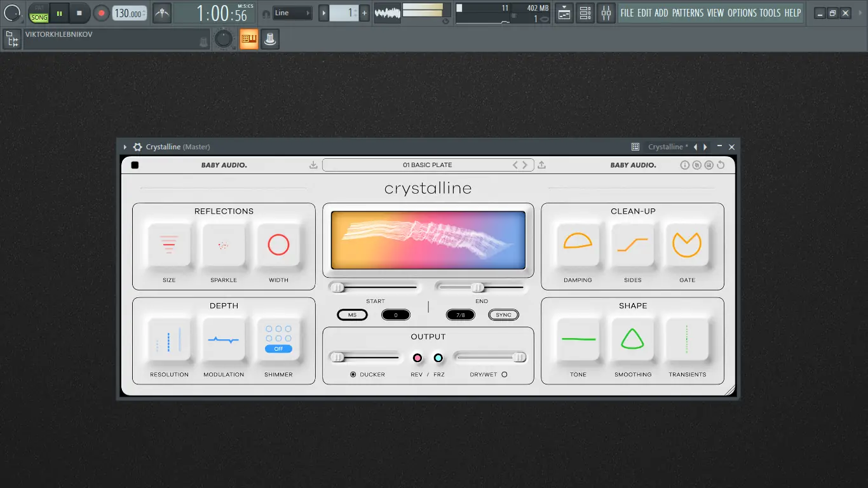
Task: Adjust the SIDES control in Clean-Up
Action: (633, 245)
